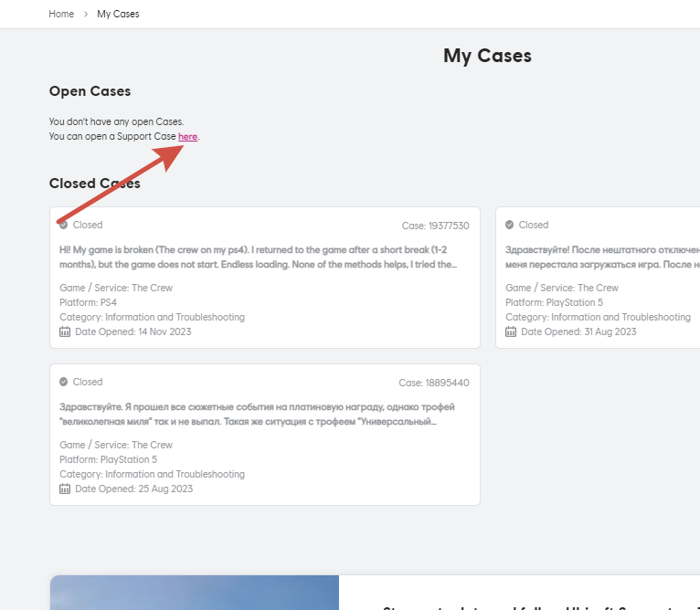Select 'Case: 19377530' number text
Screen dimensions: 700x610
pyautogui.click(x=435, y=226)
